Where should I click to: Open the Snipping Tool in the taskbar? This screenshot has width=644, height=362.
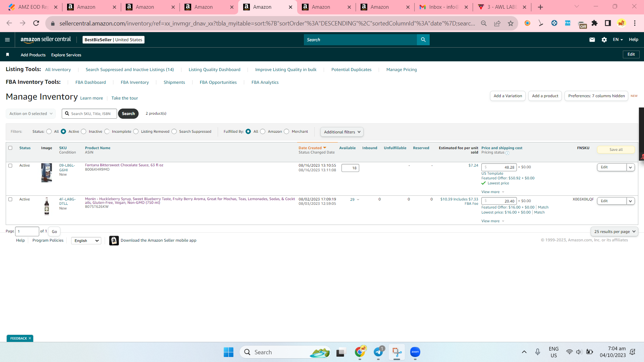397,352
